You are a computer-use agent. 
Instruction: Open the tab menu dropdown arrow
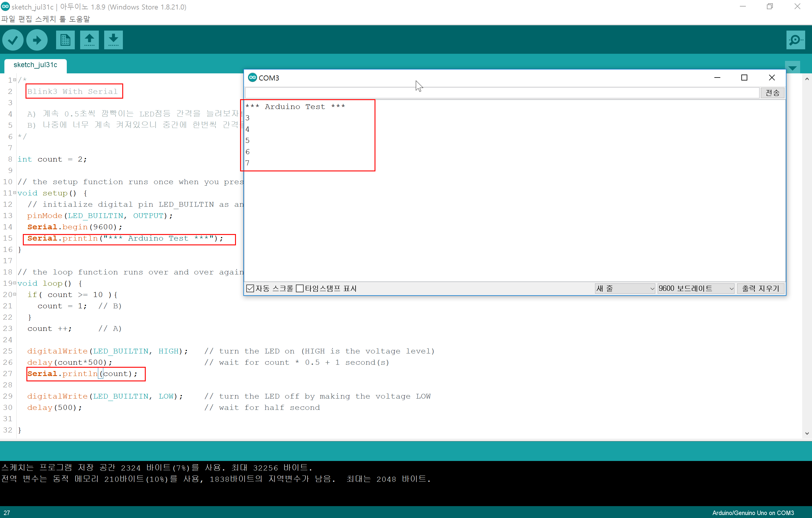(x=792, y=67)
